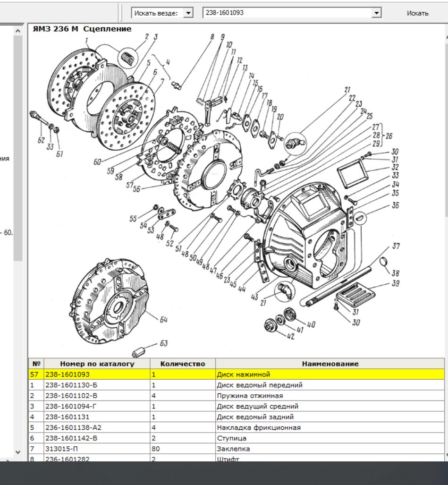The height and width of the screenshot is (485, 448).
Task: Click the left panel scroll-down arrow
Action: 18,451
